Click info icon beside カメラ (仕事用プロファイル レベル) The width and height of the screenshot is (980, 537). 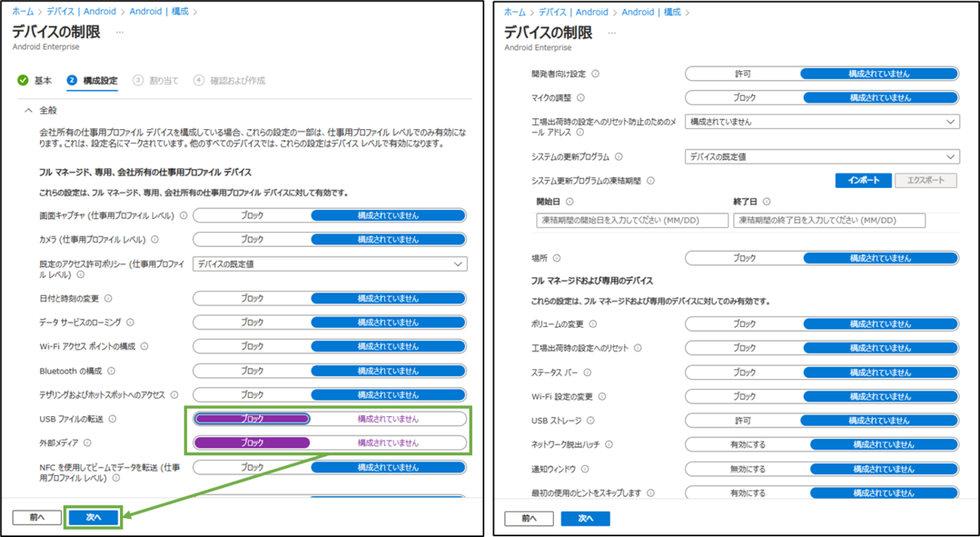pos(154,239)
